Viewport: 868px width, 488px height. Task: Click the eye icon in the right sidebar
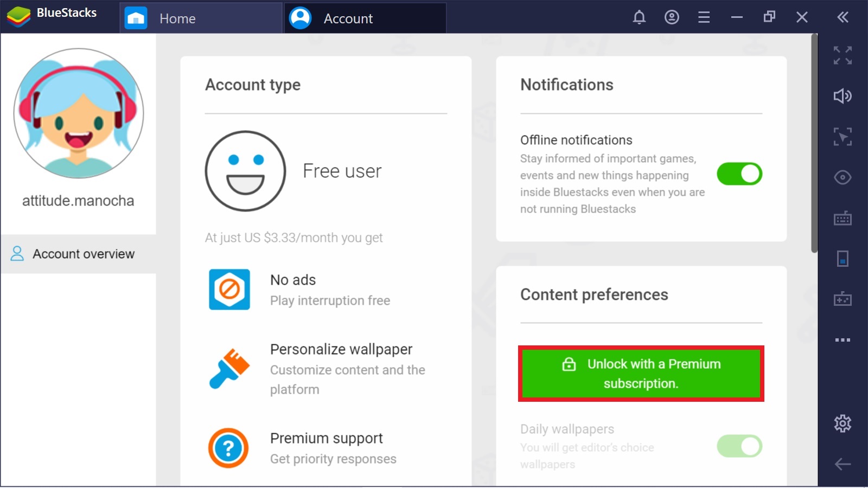click(843, 177)
